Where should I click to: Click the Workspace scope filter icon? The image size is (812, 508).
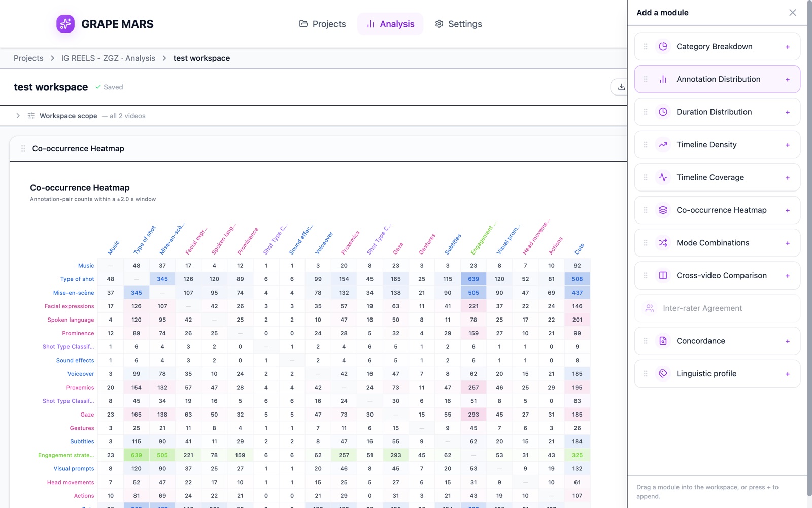tap(31, 116)
